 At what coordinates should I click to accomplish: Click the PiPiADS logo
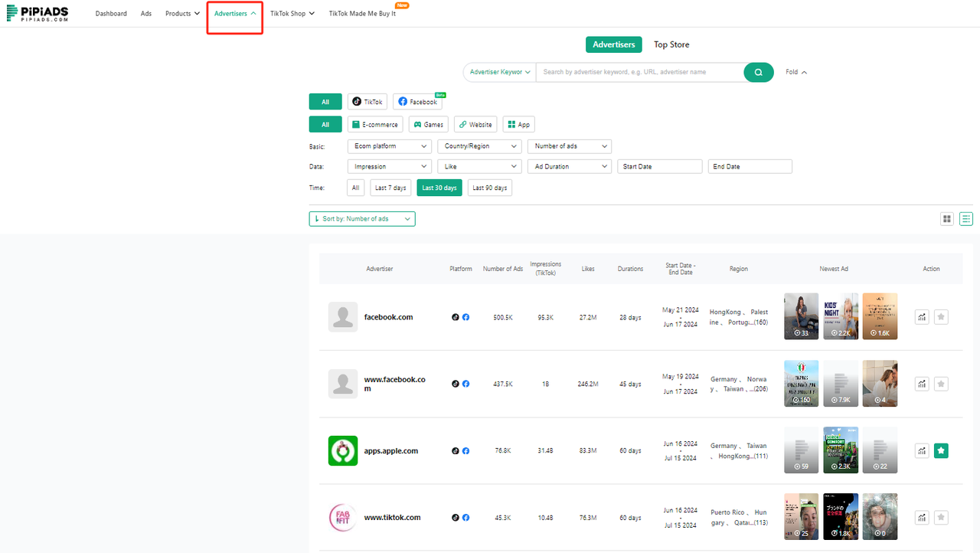[38, 13]
